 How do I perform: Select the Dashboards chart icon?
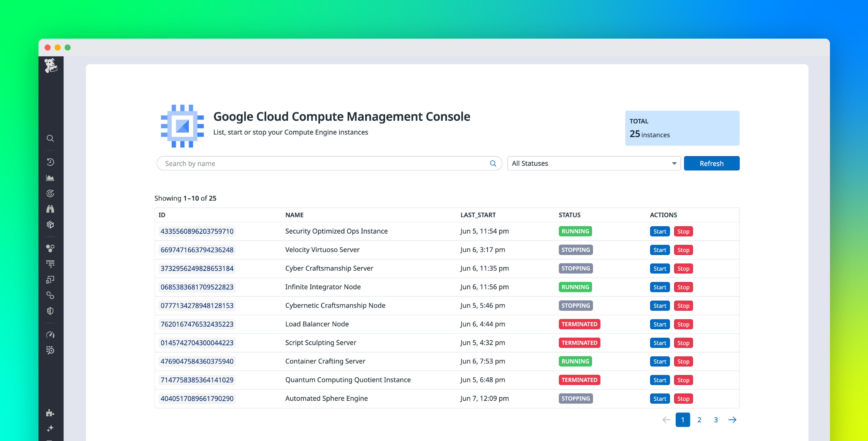click(50, 178)
